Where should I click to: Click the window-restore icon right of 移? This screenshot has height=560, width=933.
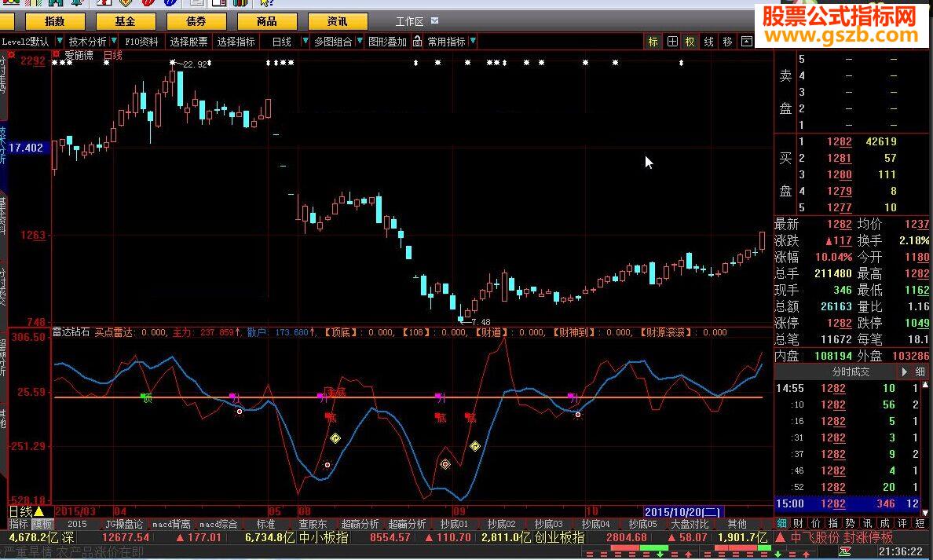pyautogui.click(x=746, y=42)
